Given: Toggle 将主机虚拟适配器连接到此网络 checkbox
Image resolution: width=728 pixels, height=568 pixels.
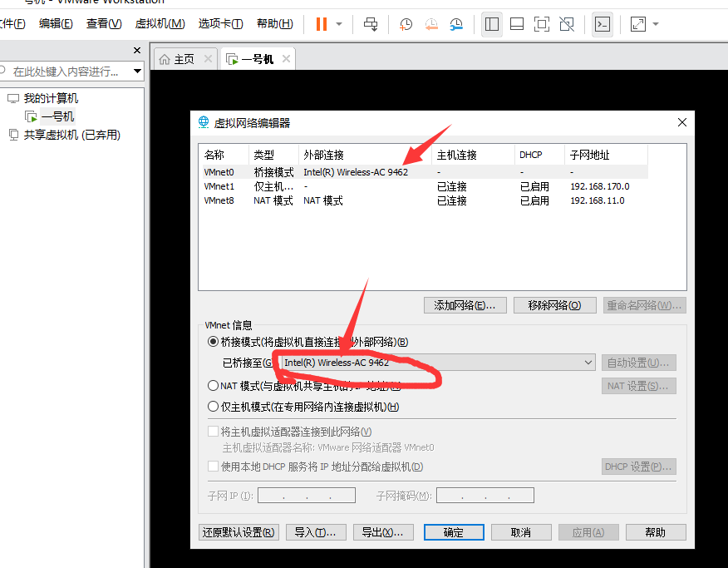Looking at the screenshot, I should coord(213,432).
